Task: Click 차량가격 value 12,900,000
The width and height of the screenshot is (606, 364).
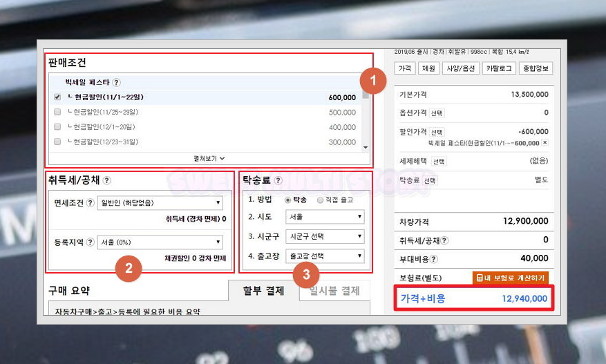Action: 526,221
